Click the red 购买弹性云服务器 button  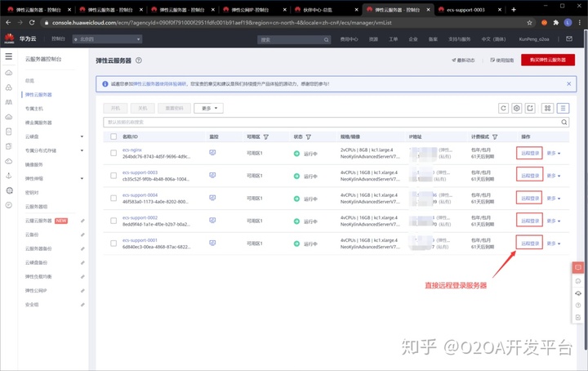pyautogui.click(x=548, y=60)
